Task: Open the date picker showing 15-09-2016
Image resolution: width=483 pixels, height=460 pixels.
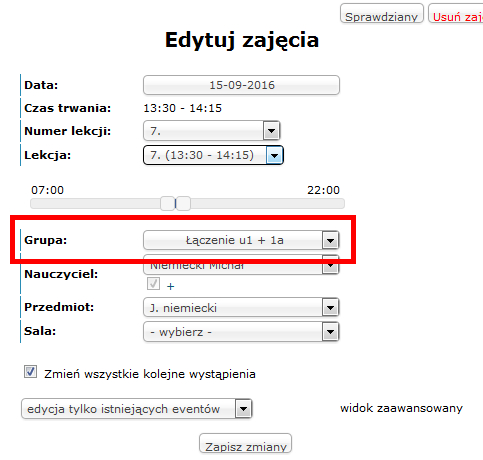Action: [x=241, y=85]
